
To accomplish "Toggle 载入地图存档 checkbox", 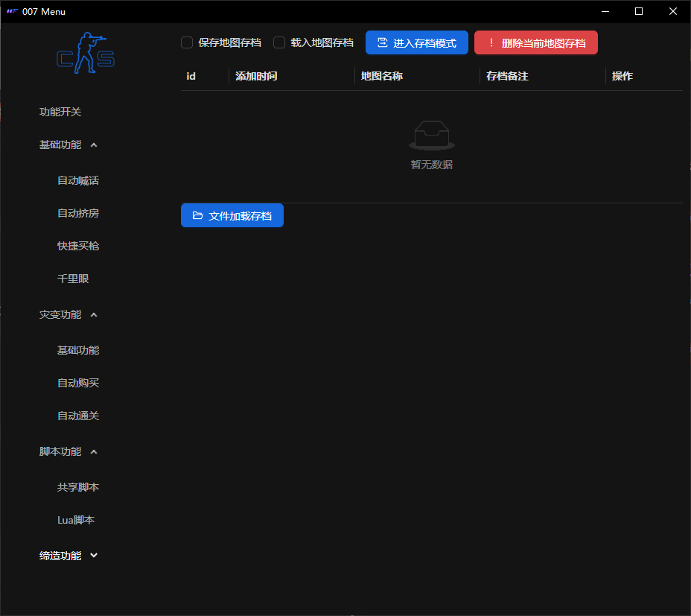I will pos(279,42).
